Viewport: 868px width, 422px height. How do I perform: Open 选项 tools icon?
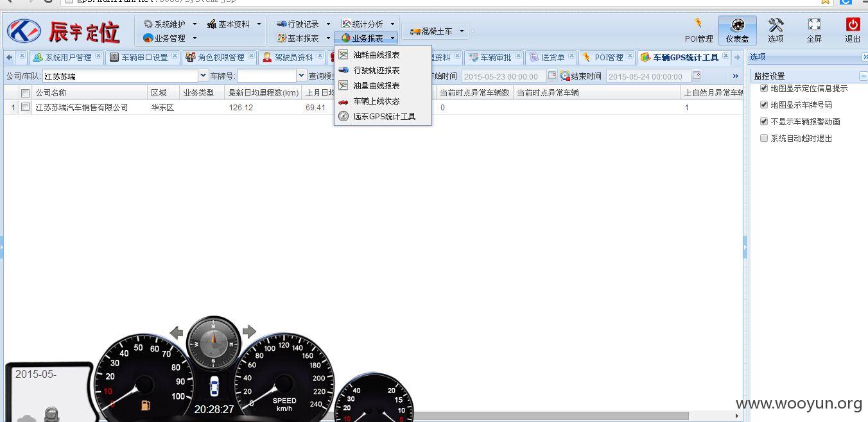[776, 30]
